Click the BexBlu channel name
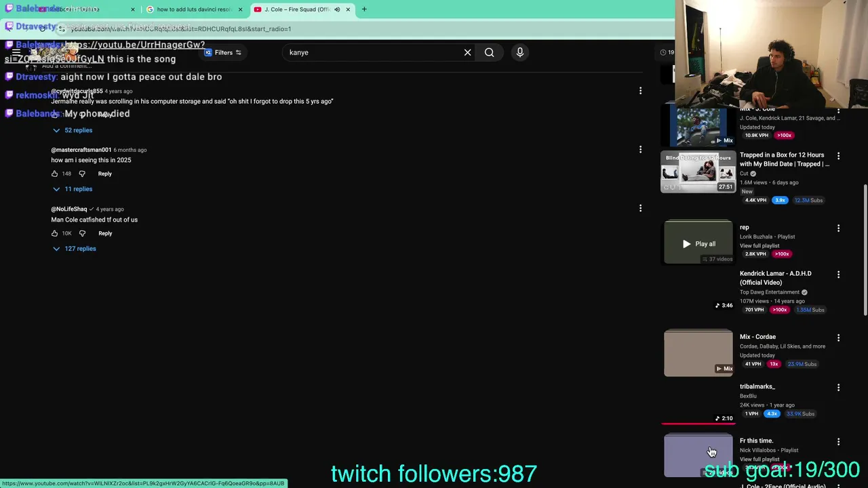This screenshot has width=868, height=488. coord(748,396)
